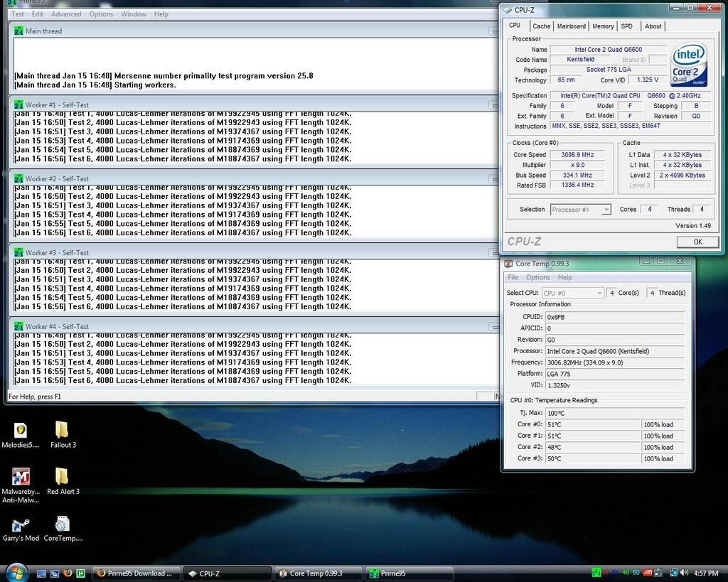The height and width of the screenshot is (582, 728).
Task: Select CPU tab in CPU-Z
Action: point(515,25)
